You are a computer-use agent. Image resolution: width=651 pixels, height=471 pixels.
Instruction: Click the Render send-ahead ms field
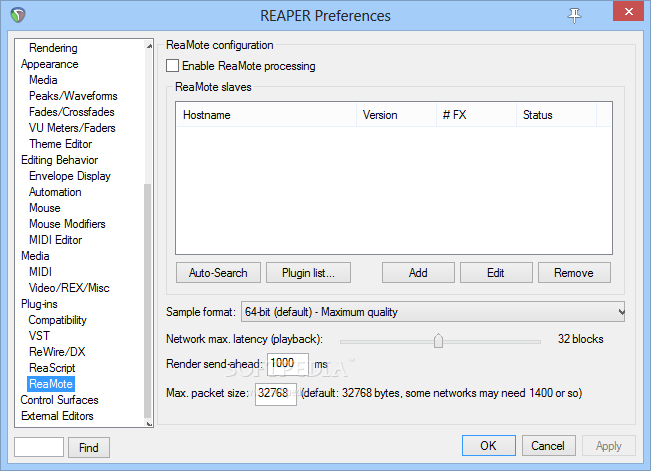(288, 364)
